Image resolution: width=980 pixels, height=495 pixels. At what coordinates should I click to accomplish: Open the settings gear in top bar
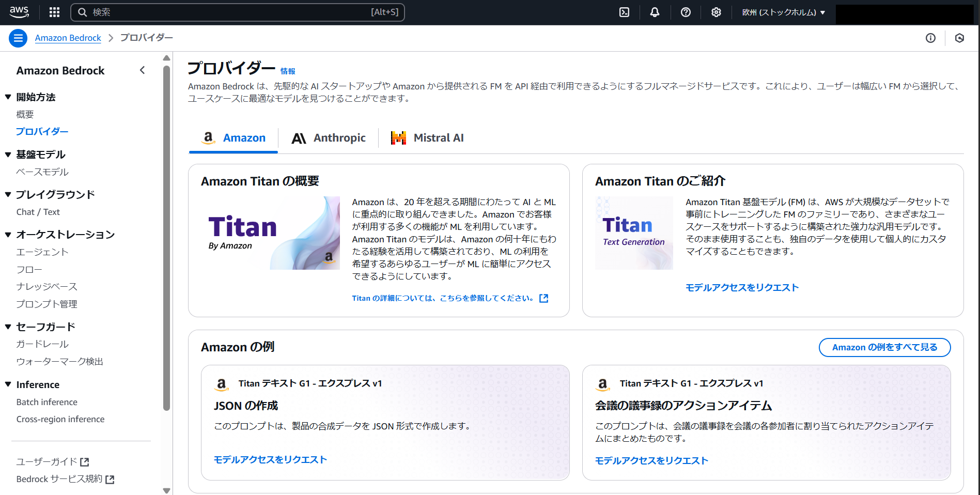coord(716,12)
